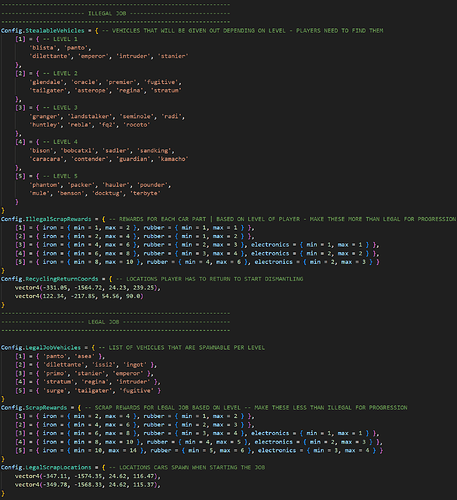457x500 pixels.
Task: Click the Config.ScrapRewards variable name
Action: 34,408
